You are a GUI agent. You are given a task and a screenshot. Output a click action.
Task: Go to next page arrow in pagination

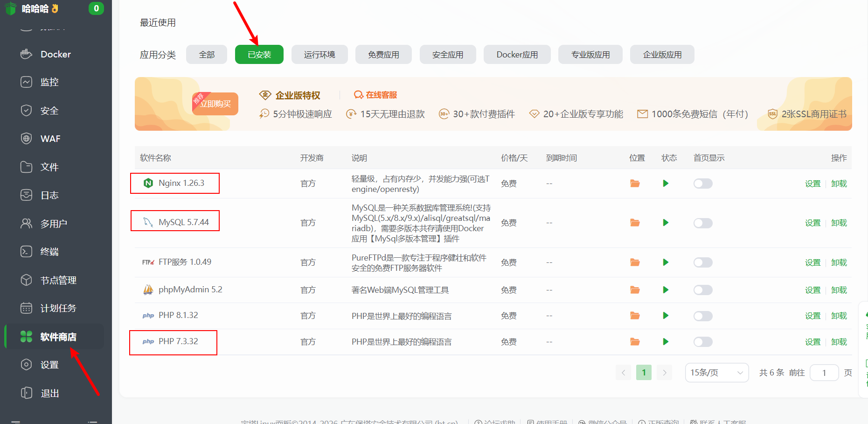point(664,373)
